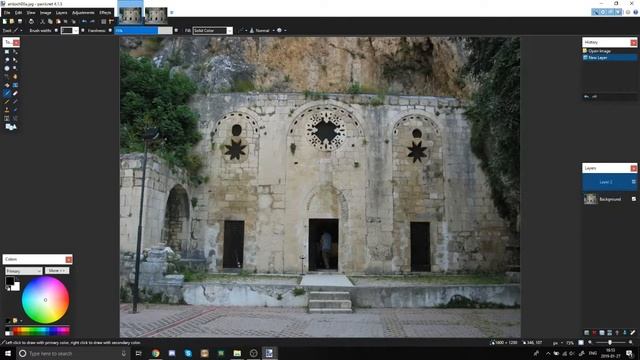This screenshot has height=360, width=640.
Task: Toggle visibility checkbox of Background layer
Action: pyautogui.click(x=633, y=199)
